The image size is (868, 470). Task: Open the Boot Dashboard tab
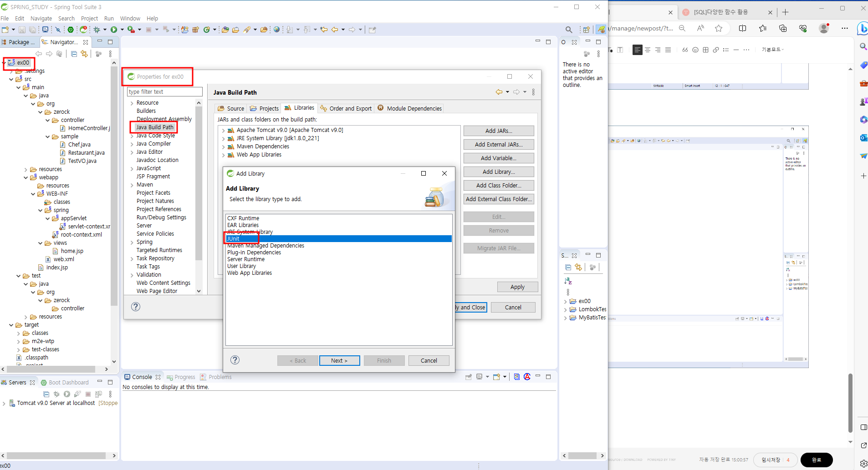click(x=65, y=382)
